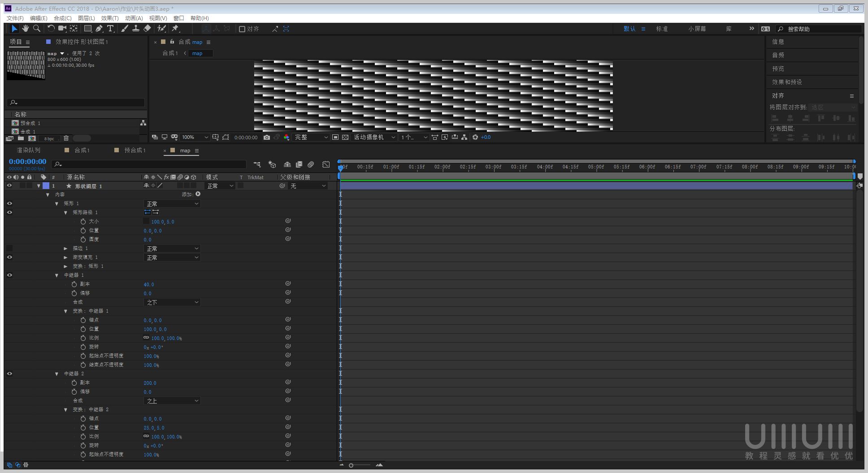Delete selected project item with trash icon
This screenshot has height=473, width=868.
pyautogui.click(x=66, y=138)
